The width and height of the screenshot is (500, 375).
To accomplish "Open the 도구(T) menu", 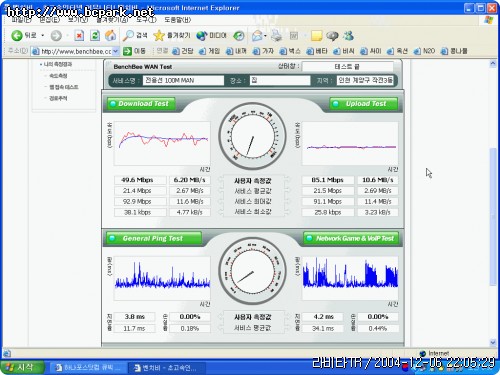I will (x=146, y=20).
